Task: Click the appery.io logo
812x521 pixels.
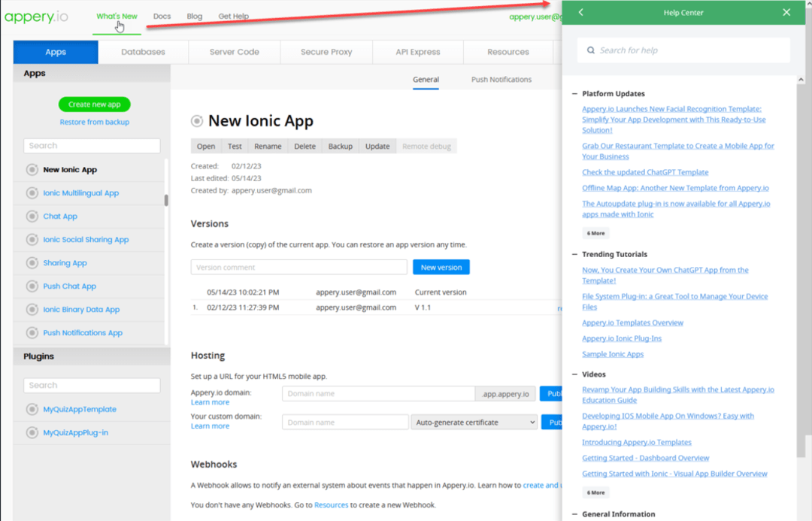Action: [36, 17]
